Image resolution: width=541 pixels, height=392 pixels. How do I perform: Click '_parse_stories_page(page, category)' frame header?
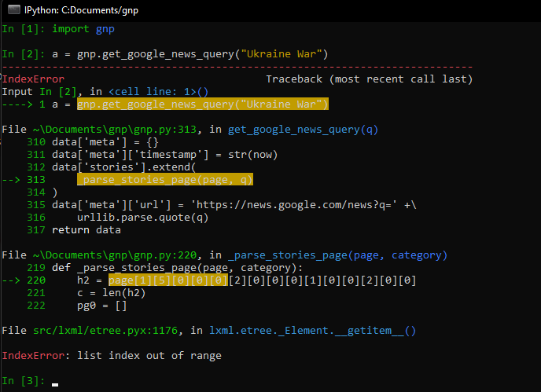(337, 255)
